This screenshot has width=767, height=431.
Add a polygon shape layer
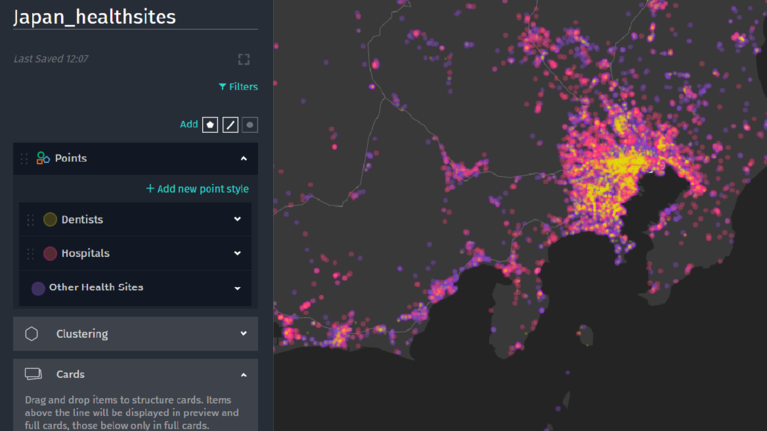tap(210, 125)
